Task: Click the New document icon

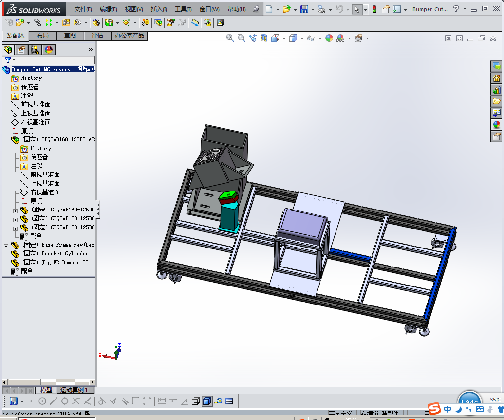Action: tap(269, 9)
